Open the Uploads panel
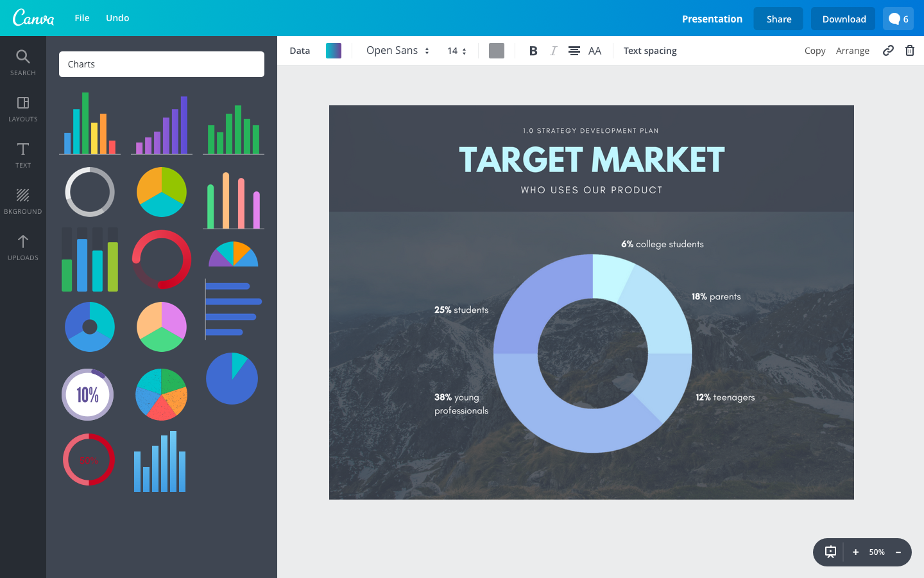Screen dimensions: 924x578 click(23, 247)
